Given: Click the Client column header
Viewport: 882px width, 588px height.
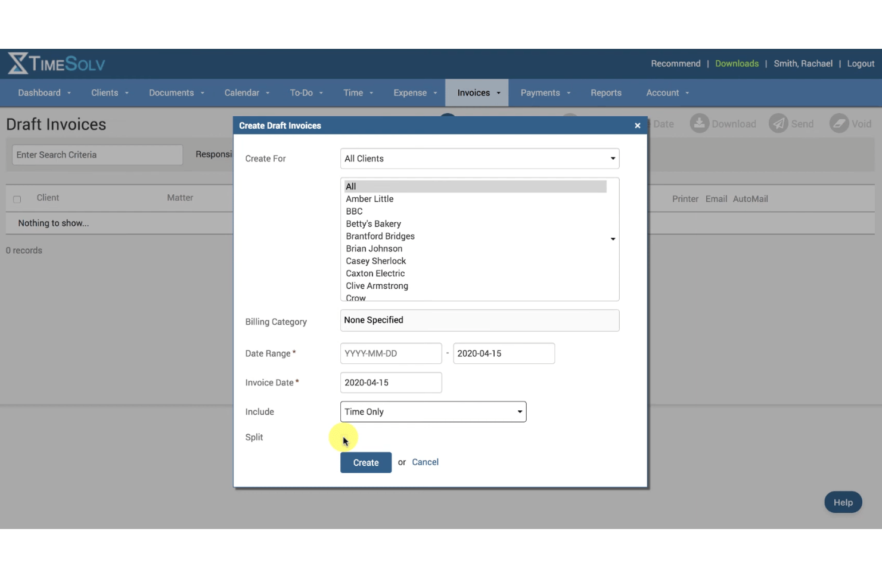Looking at the screenshot, I should (48, 198).
